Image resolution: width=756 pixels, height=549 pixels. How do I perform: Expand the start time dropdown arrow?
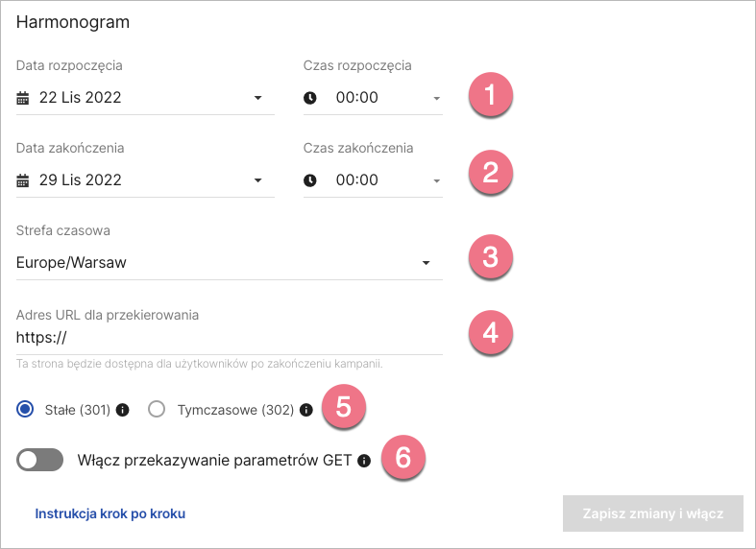point(436,98)
